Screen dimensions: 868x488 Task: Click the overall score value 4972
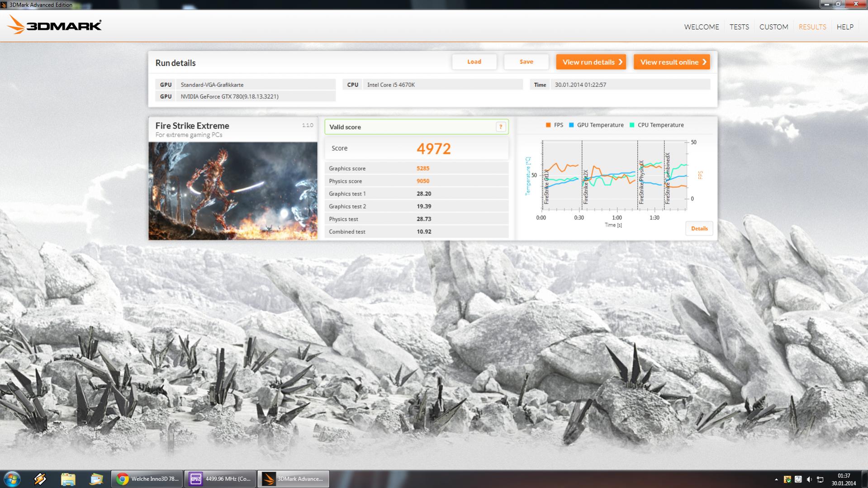tap(433, 149)
